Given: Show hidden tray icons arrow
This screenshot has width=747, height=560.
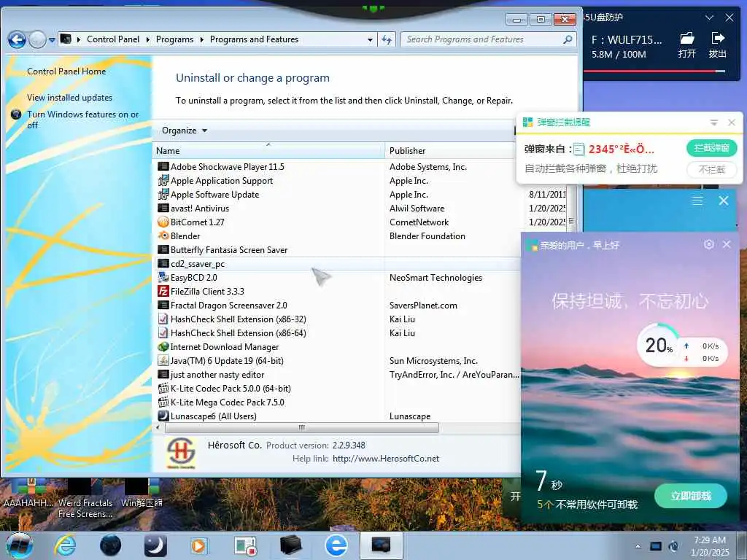Looking at the screenshot, I should [x=638, y=546].
